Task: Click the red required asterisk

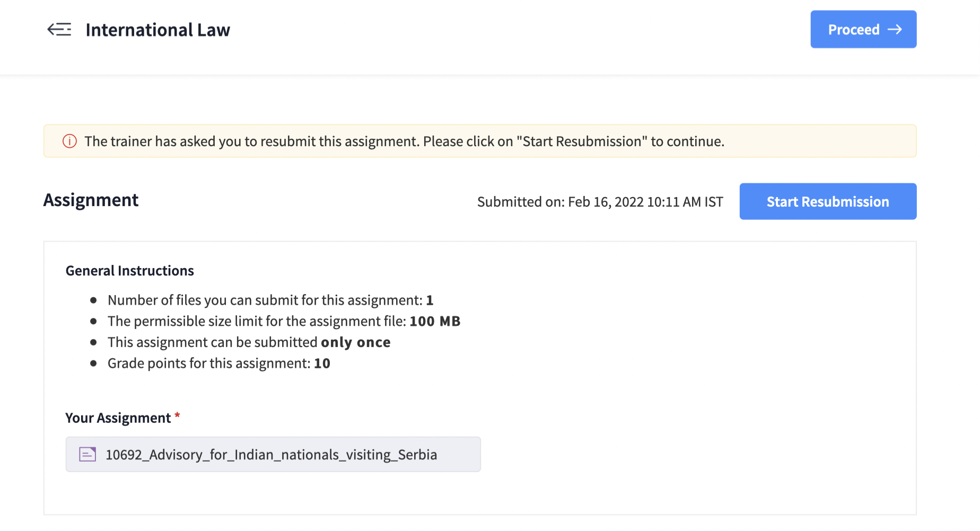Action: coord(177,416)
